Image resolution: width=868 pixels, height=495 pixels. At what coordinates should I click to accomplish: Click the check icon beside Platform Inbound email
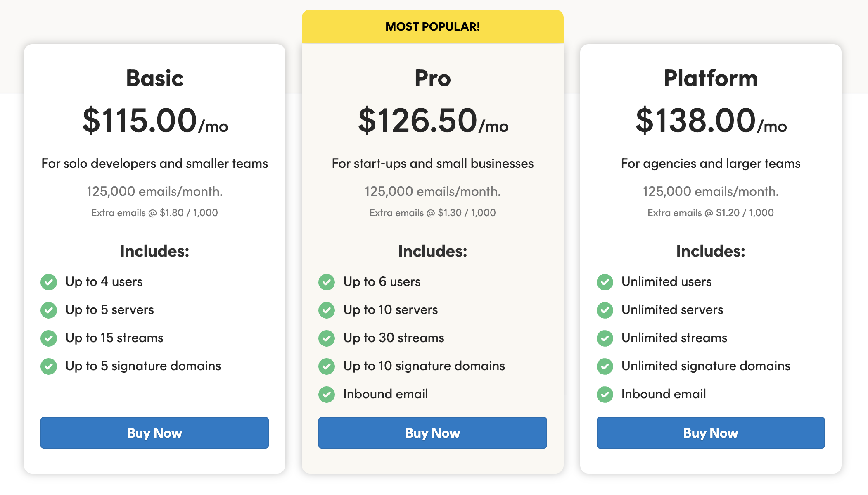point(605,395)
